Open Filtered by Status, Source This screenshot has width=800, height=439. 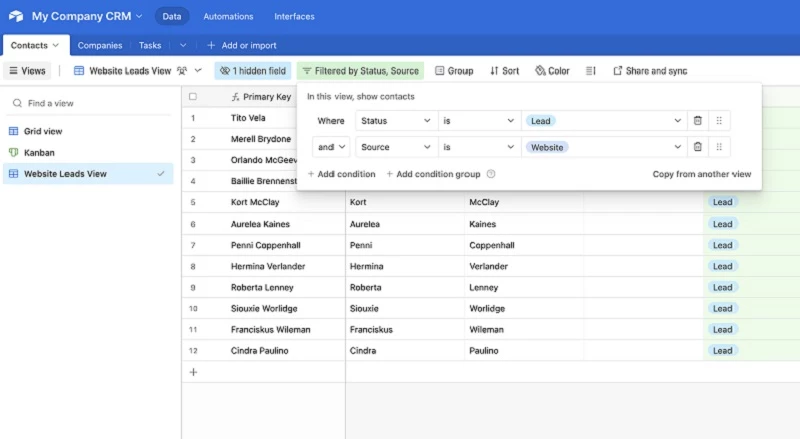[x=360, y=71]
